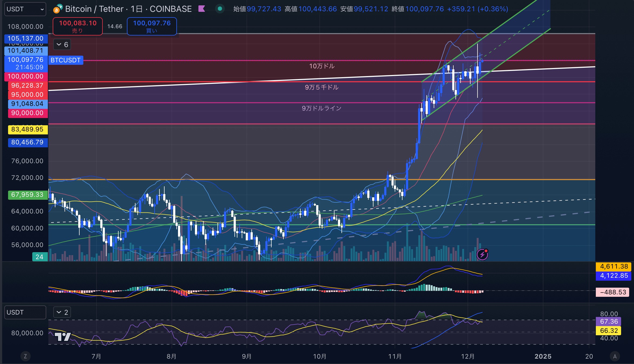Click the purple flag icon beside COINBASE
The height and width of the screenshot is (364, 634).
(201, 9)
